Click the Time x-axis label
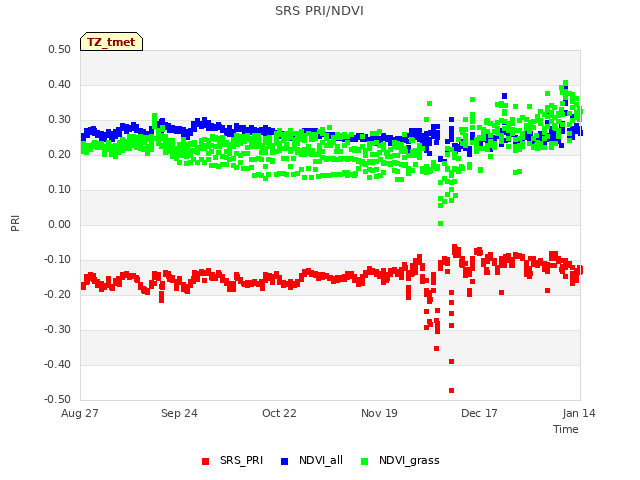This screenshot has width=640, height=480. 566,429
